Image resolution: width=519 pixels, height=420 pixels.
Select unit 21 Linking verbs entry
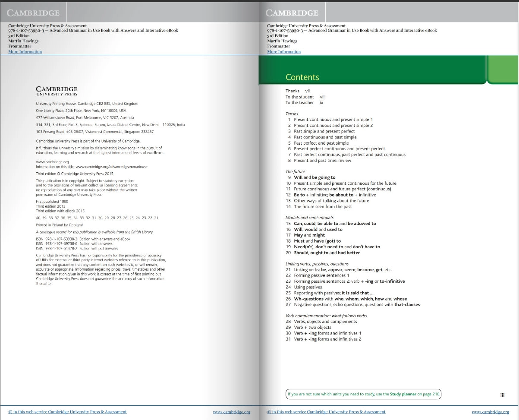tap(342, 270)
